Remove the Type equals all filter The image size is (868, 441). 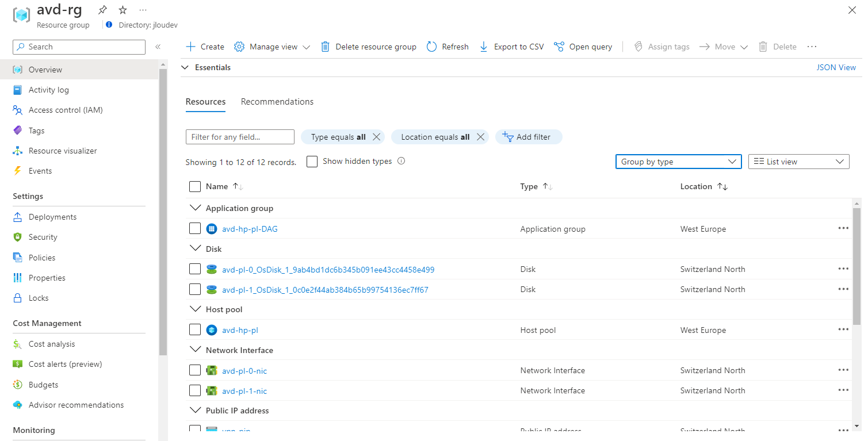tap(377, 137)
